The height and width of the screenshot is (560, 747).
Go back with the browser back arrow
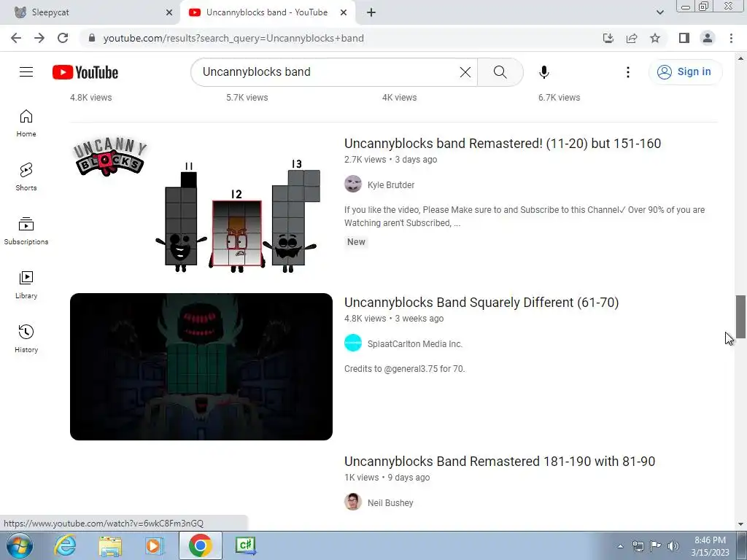click(x=16, y=38)
